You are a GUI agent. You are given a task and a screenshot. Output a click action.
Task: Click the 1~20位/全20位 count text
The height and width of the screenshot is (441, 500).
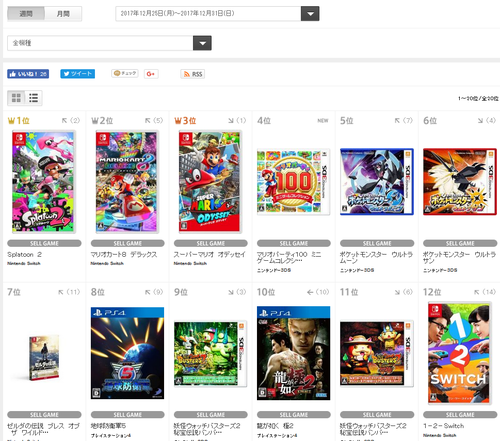tap(478, 98)
